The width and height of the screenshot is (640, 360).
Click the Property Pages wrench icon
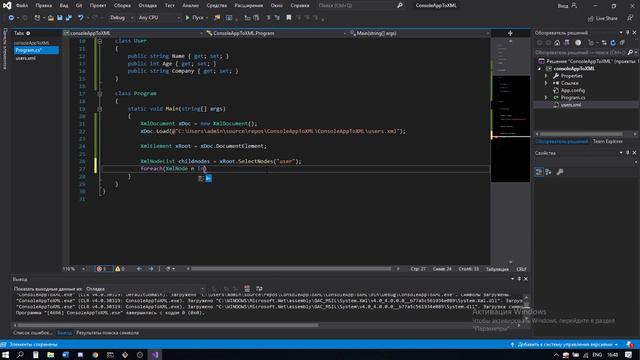pos(560,172)
